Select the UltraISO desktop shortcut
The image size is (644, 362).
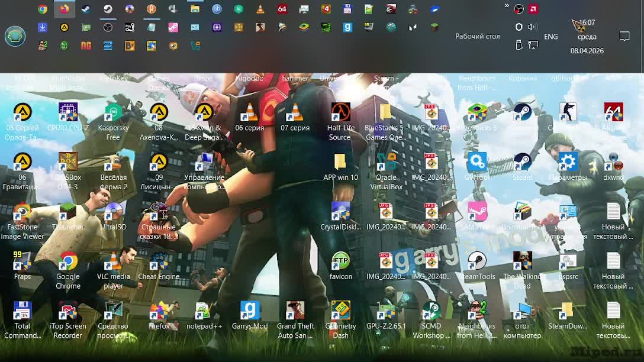coord(114,216)
